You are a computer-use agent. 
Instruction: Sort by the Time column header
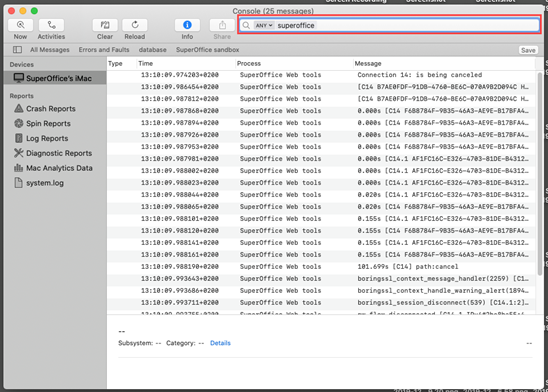click(145, 64)
